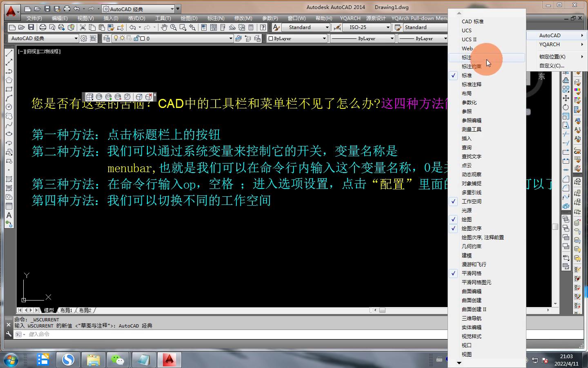Screen dimensions: 588x368
Task: Click the Workspace Settings gear icon
Action: tap(84, 38)
